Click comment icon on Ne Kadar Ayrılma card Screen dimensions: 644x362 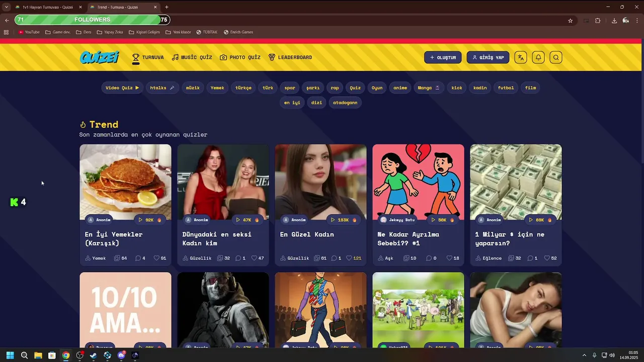[x=429, y=258]
